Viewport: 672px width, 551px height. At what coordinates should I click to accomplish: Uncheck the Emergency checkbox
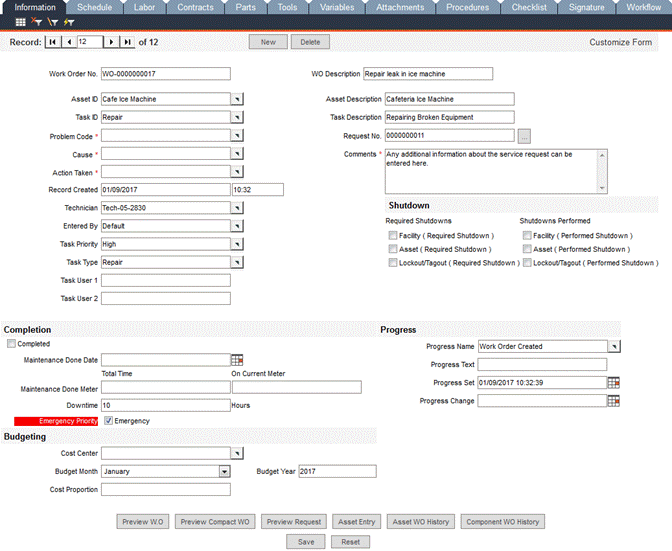point(108,421)
